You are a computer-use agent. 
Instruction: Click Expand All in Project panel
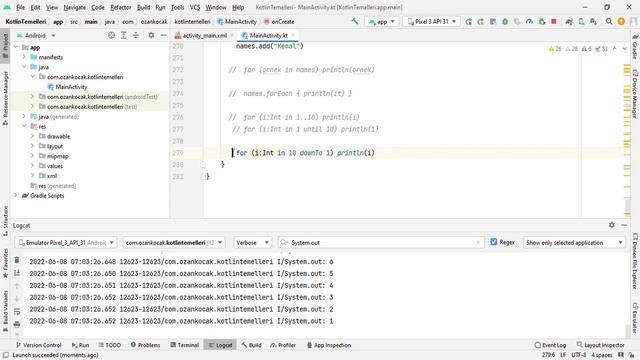click(124, 36)
